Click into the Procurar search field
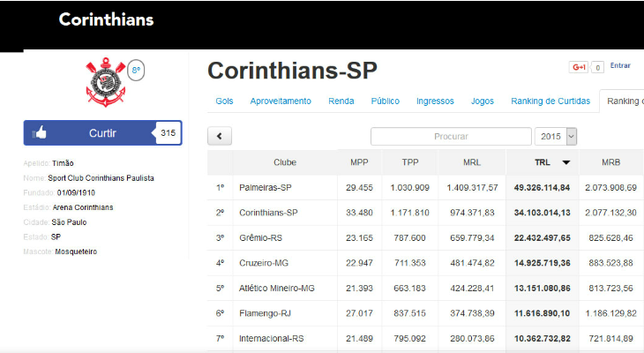The image size is (644, 353). tap(450, 137)
